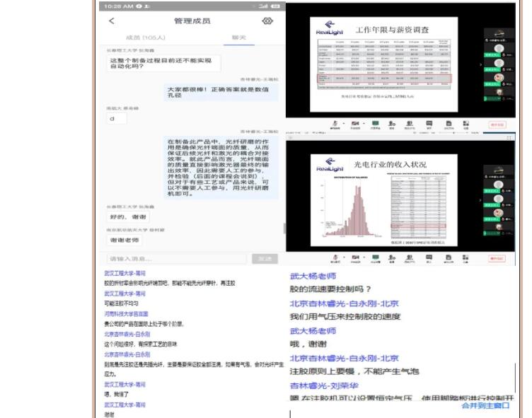Screen dimensions: 532x418
Task: Click the microphone icon in upper meeting toolbar
Action: 335,123
